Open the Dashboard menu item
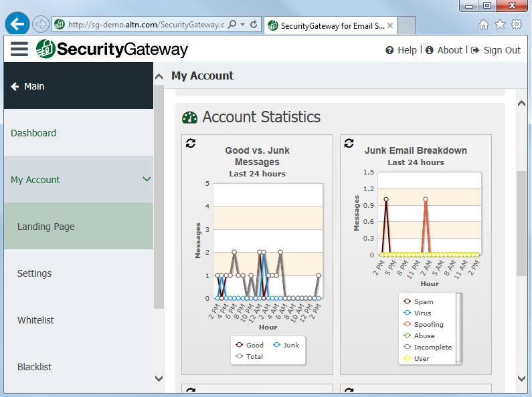Screen dimensions: 532x397 78,133
